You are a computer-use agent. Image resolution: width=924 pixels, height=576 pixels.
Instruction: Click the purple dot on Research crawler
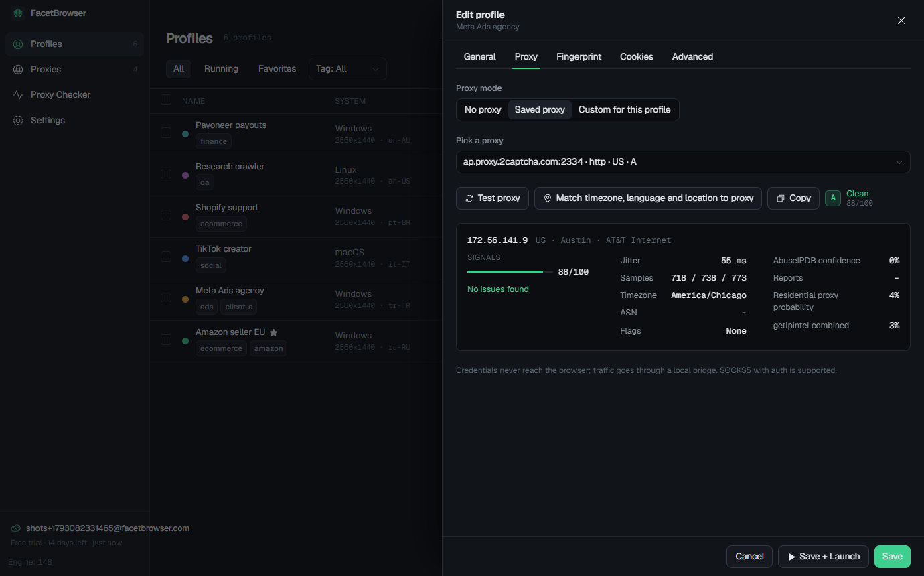coord(185,175)
